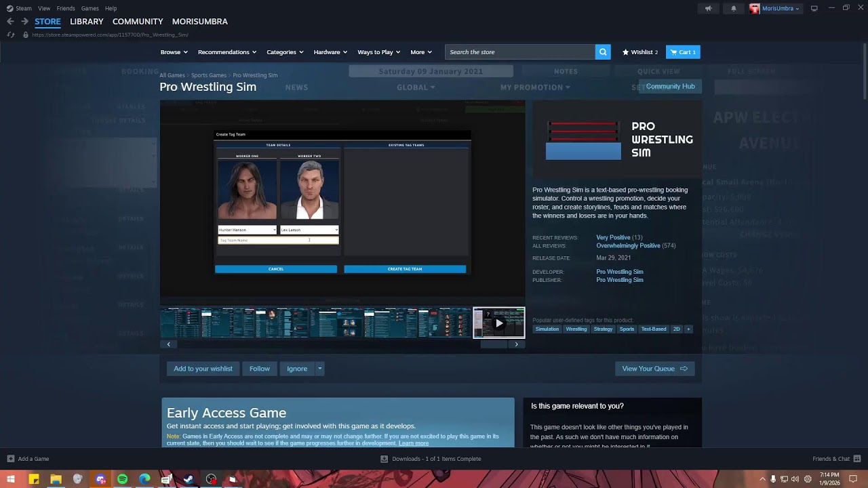Expand the Ways to Play dropdown
This screenshot has height=488, width=868.
[x=379, y=52]
